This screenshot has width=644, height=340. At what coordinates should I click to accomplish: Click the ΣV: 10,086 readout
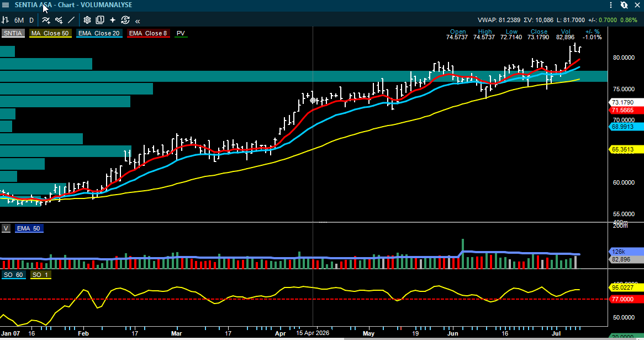[539, 20]
